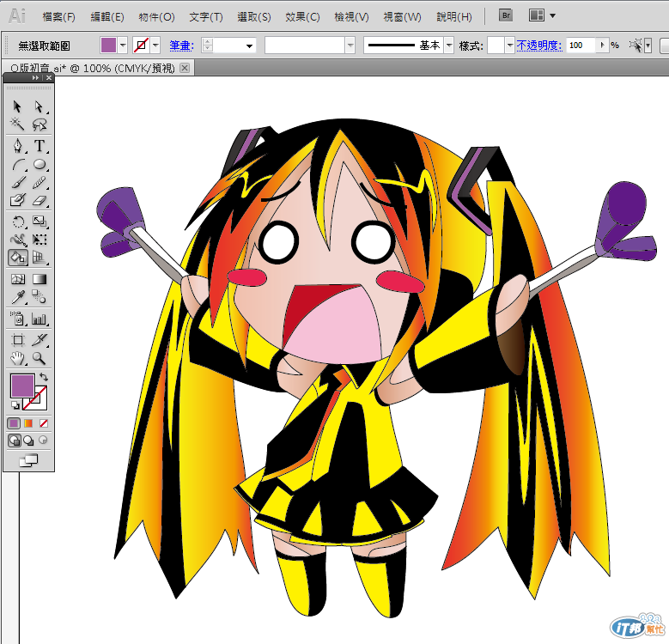Open fill color dropdown in control bar
Screen dimensions: 669x644
[123, 45]
